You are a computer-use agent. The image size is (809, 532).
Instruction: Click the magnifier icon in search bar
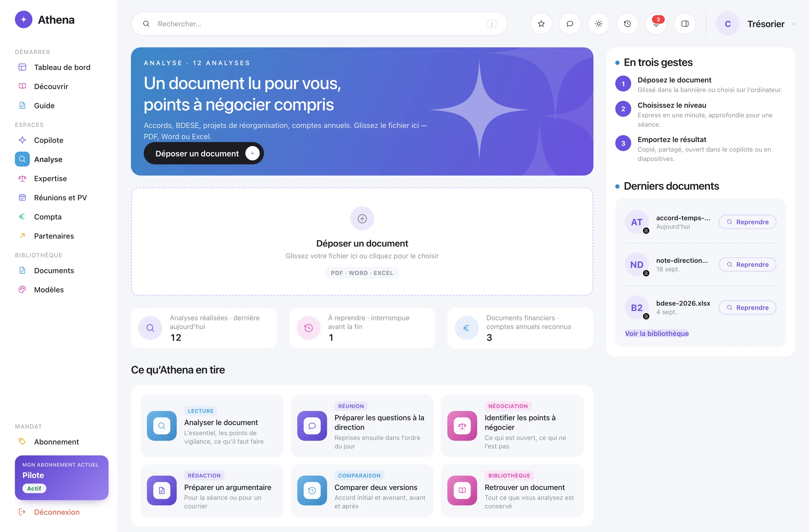(146, 24)
